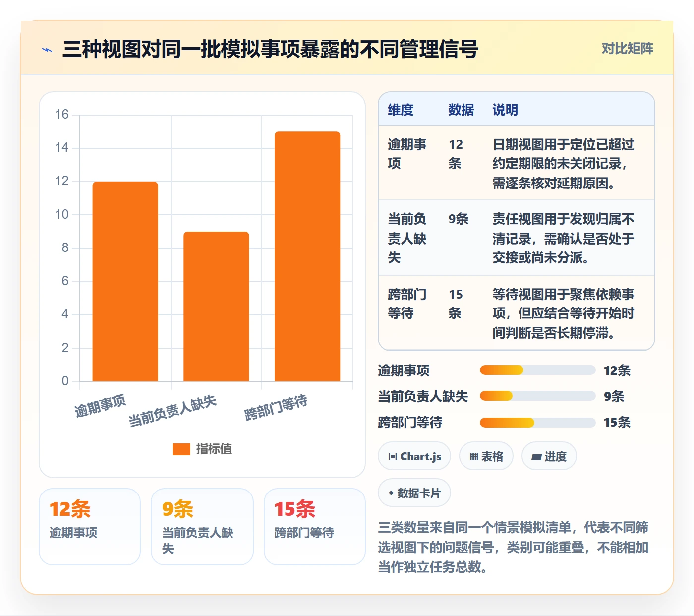Image resolution: width=694 pixels, height=616 pixels.
Task: Click the 指标值 legend label
Action: 214,449
